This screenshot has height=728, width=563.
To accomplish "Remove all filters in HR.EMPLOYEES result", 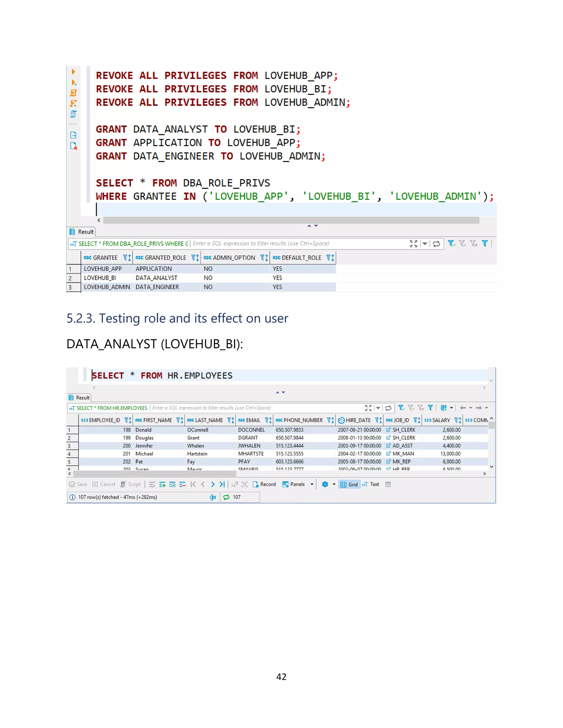I will click(x=411, y=408).
